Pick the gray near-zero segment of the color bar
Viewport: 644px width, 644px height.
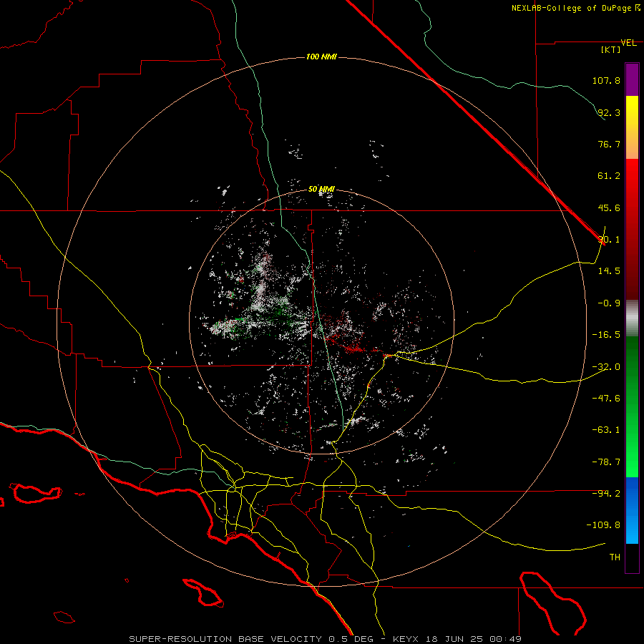tap(632, 318)
